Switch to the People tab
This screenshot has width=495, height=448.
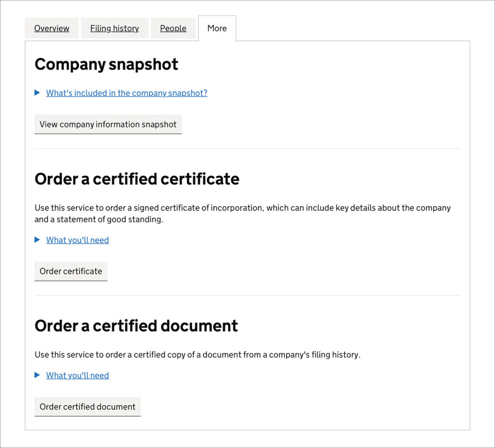(173, 28)
